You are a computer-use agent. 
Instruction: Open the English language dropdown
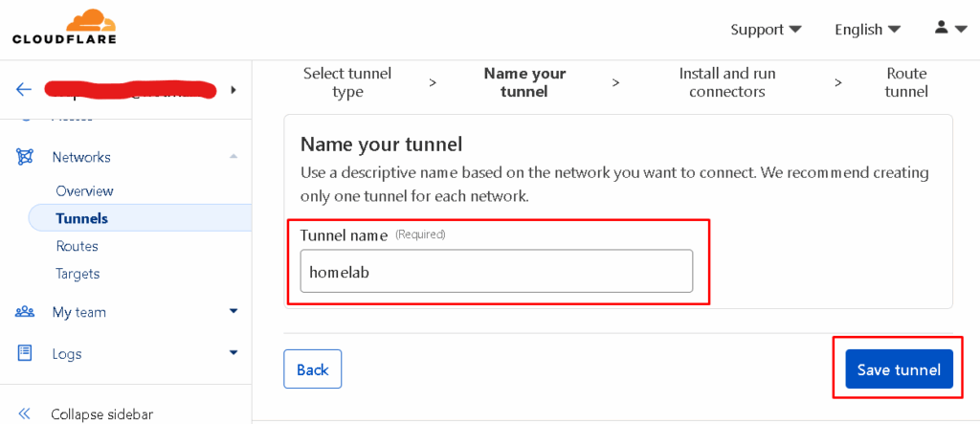pos(867,30)
